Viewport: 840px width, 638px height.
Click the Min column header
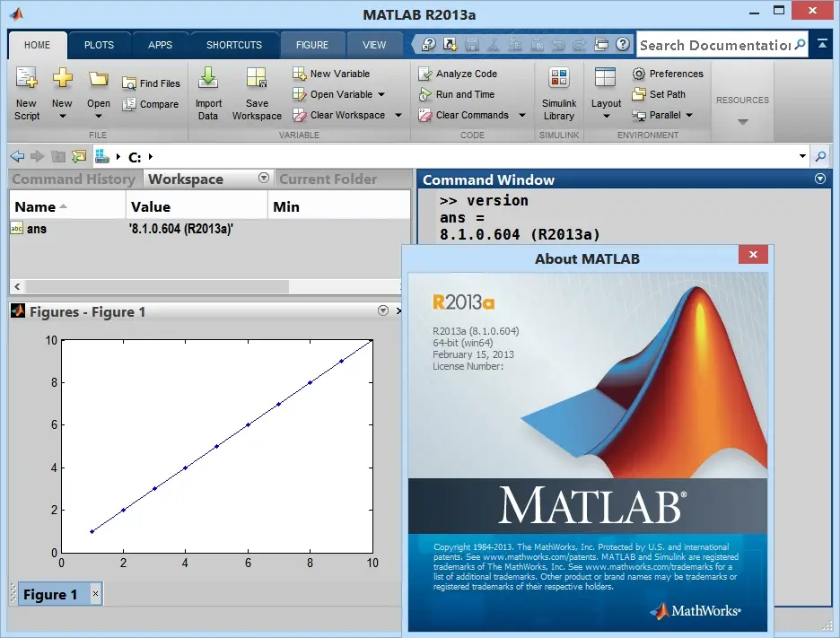[x=338, y=206]
